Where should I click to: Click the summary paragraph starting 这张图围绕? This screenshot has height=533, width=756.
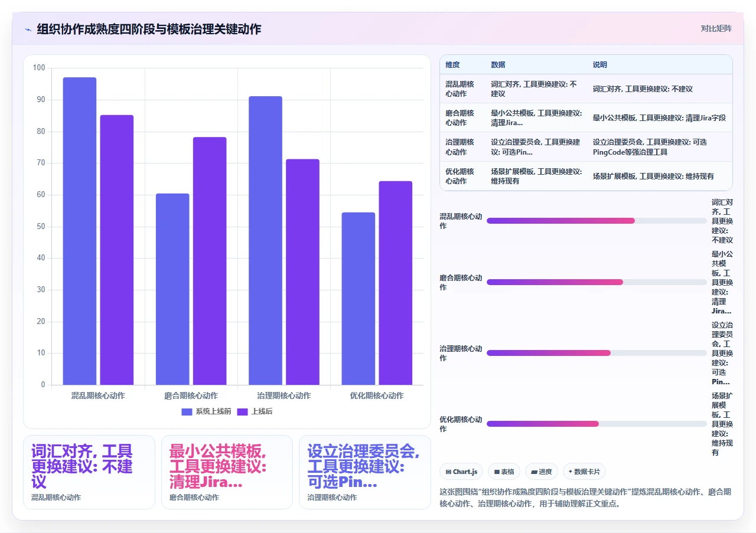click(586, 498)
